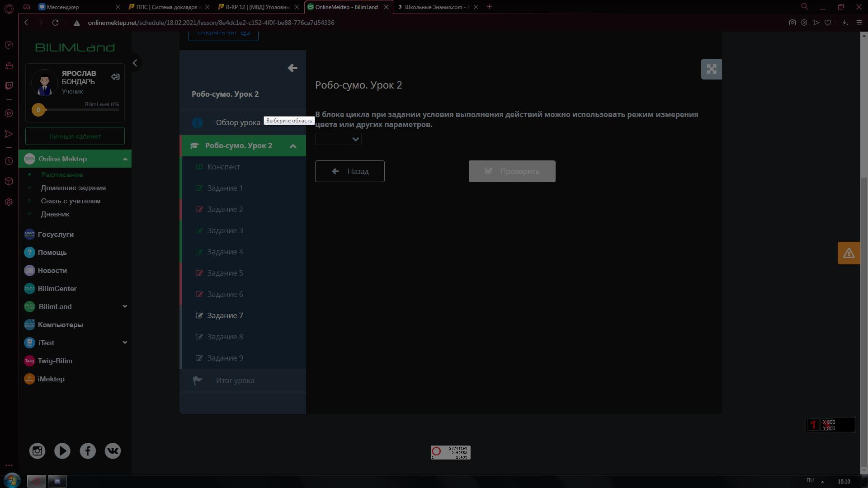Open Домашние задания menu item

point(73,188)
